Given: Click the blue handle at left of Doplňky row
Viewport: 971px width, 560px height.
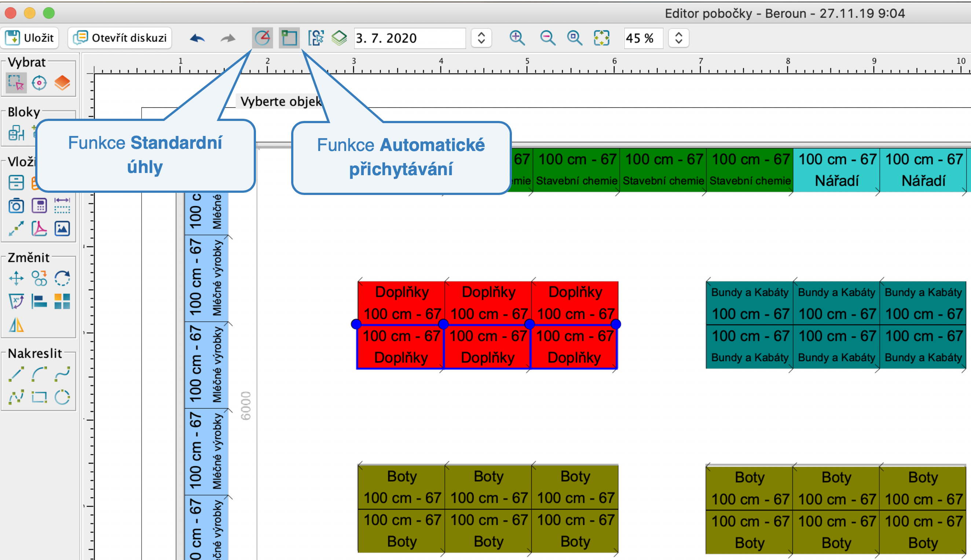Looking at the screenshot, I should [x=356, y=324].
